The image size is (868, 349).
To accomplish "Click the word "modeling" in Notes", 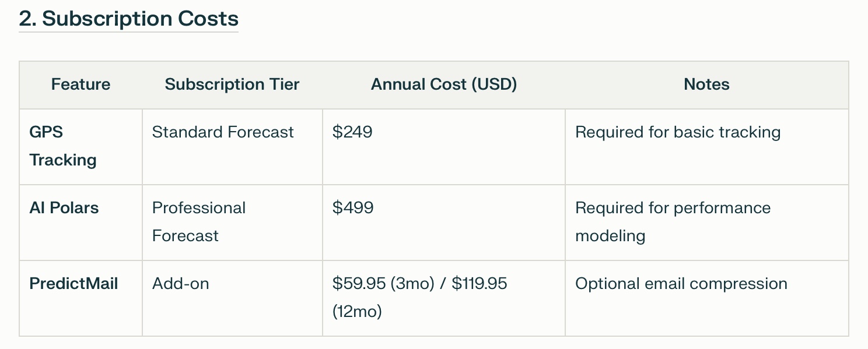I will click(610, 236).
